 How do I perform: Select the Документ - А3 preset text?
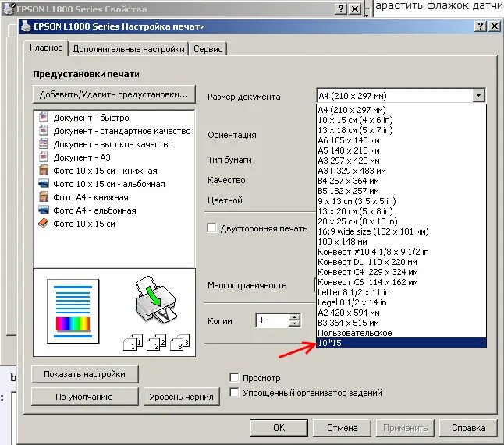point(82,157)
